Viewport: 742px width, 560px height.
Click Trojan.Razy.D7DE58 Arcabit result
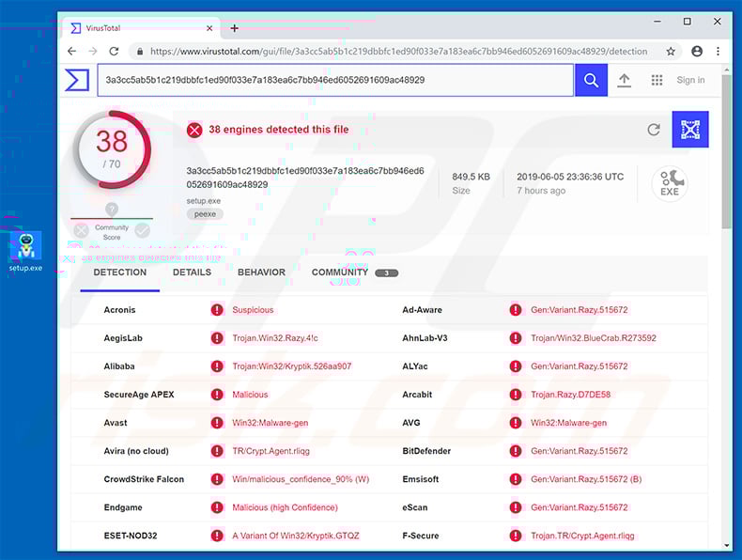570,395
